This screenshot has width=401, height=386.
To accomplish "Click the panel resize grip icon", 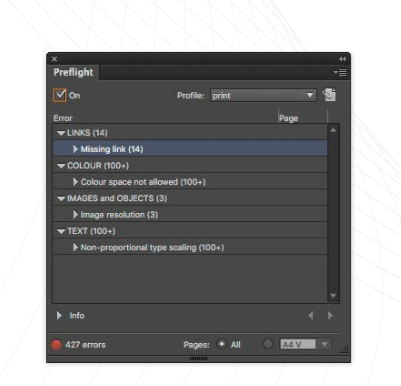I will tap(344, 349).
